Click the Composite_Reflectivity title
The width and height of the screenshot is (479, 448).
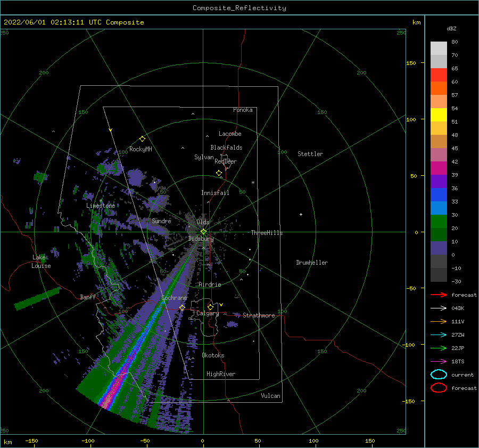click(240, 8)
